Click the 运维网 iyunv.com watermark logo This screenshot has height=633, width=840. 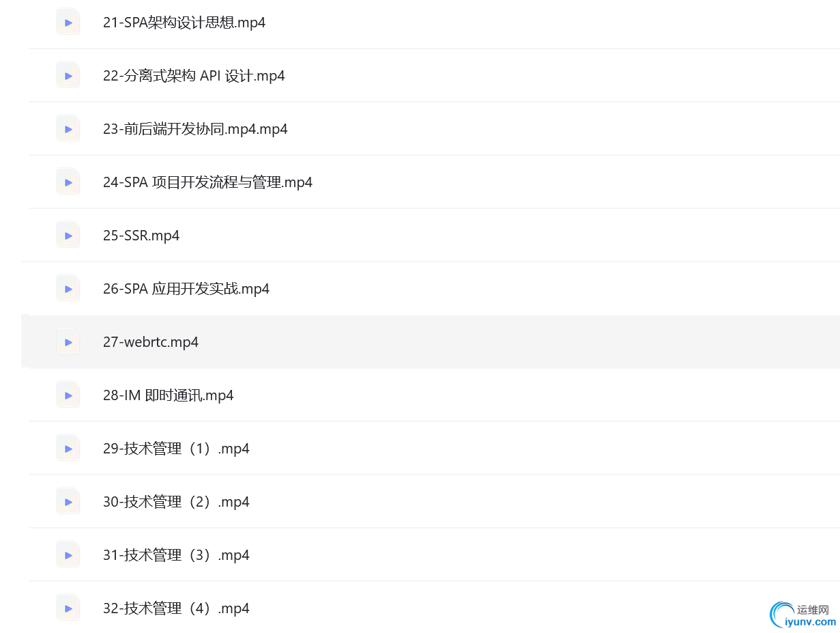803,615
